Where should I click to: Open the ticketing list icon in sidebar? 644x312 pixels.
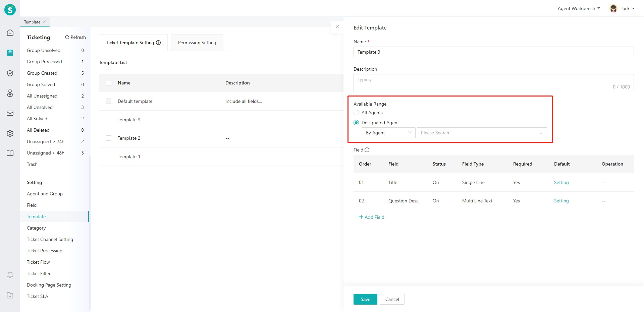[x=10, y=53]
